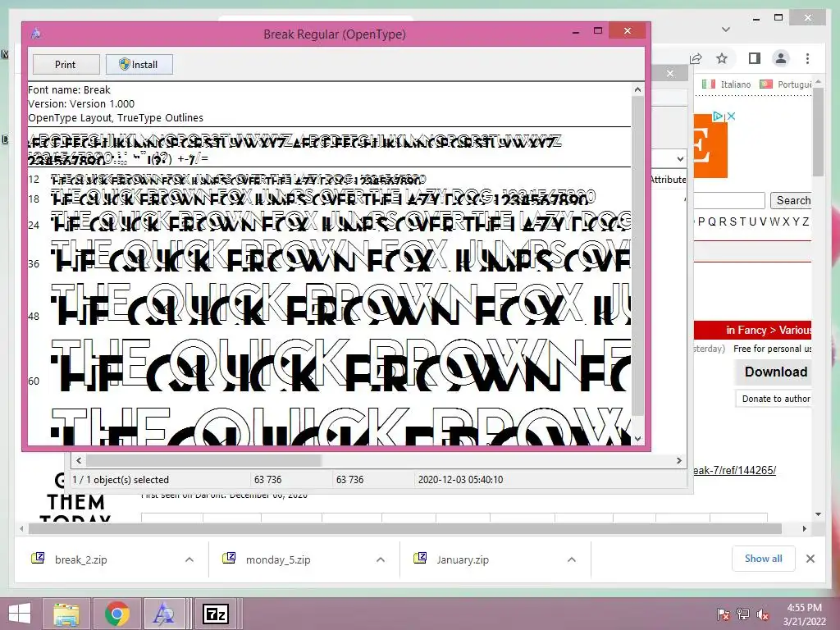Viewport: 840px width, 630px height.
Task: Open January.zip download item
Action: pyautogui.click(x=463, y=559)
